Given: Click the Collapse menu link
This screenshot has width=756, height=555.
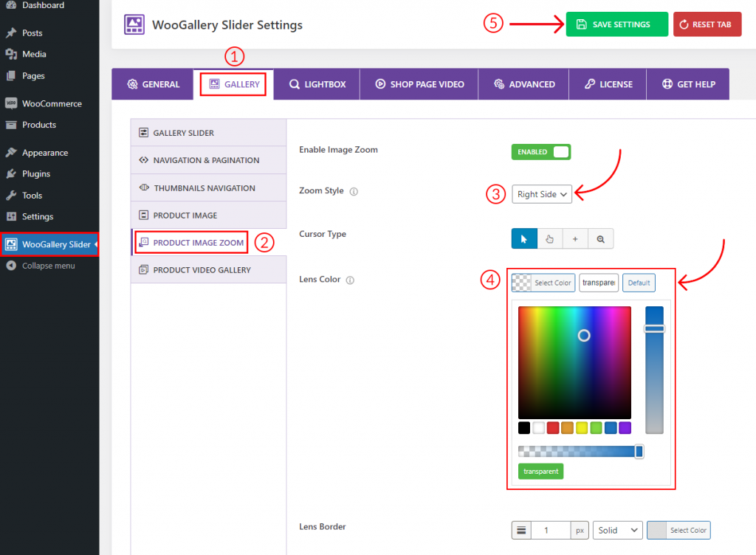Looking at the screenshot, I should point(49,266).
